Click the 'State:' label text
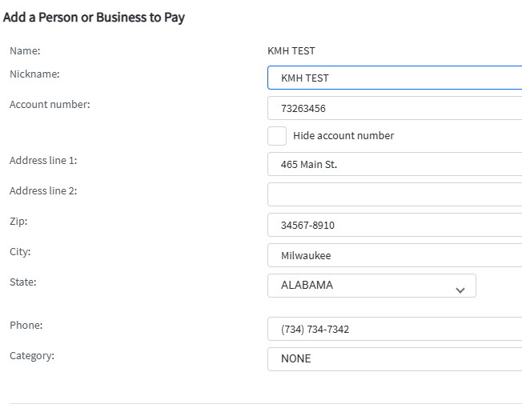Viewport: 522px width, 420px height. (x=23, y=282)
